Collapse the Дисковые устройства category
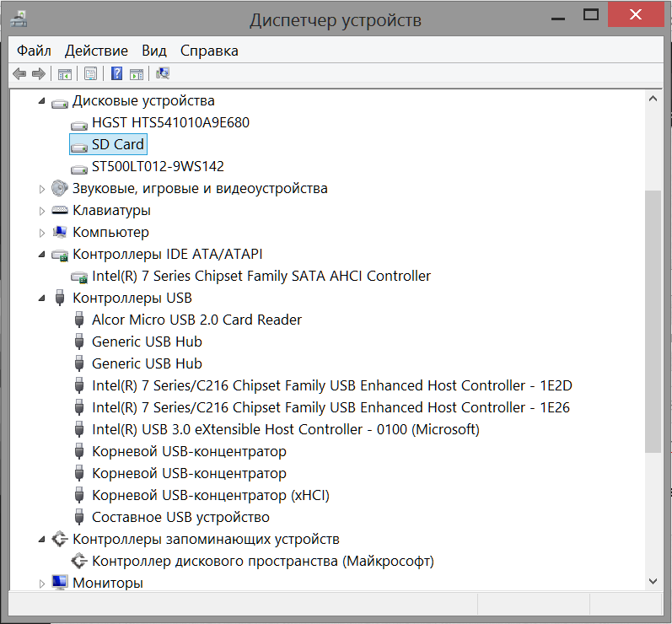This screenshot has height=624, width=672. pyautogui.click(x=42, y=101)
